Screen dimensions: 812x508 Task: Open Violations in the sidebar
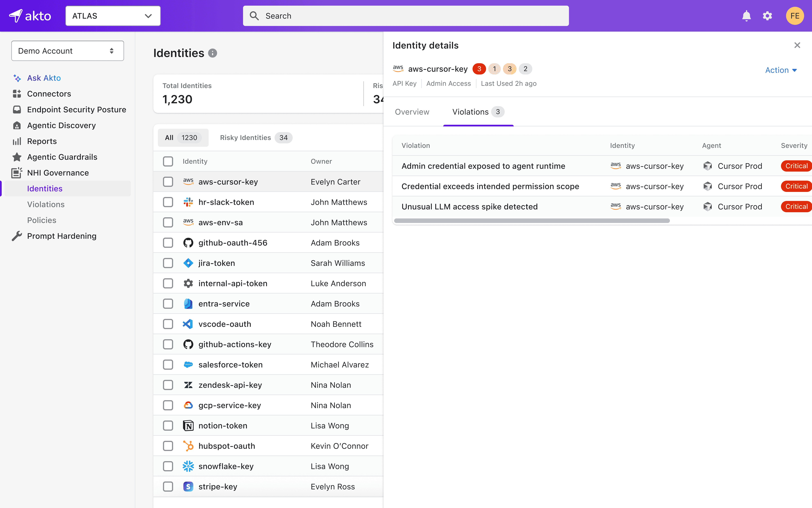point(46,204)
